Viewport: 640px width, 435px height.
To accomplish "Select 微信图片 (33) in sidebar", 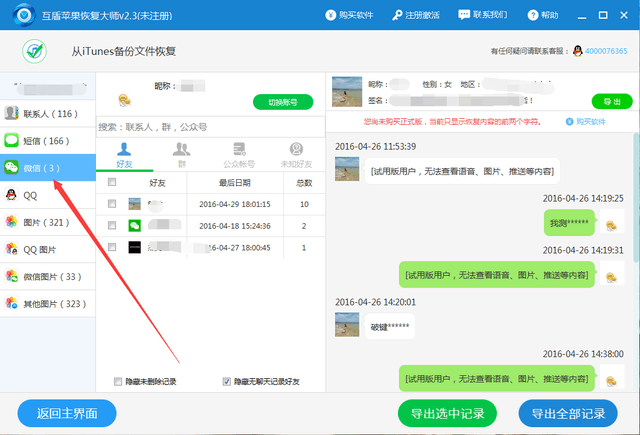I will (x=48, y=277).
